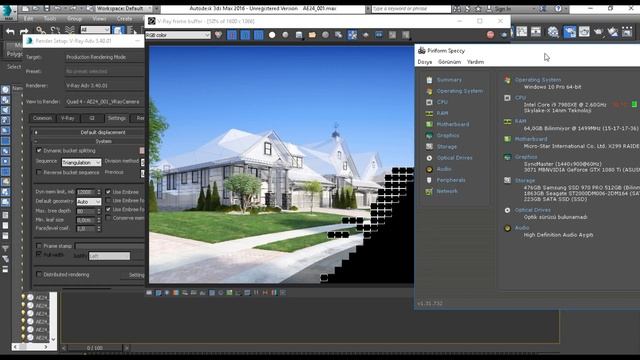Click the Render Production teapot icon
Image resolution: width=640 pixels, height=360 pixels.
pos(599,31)
